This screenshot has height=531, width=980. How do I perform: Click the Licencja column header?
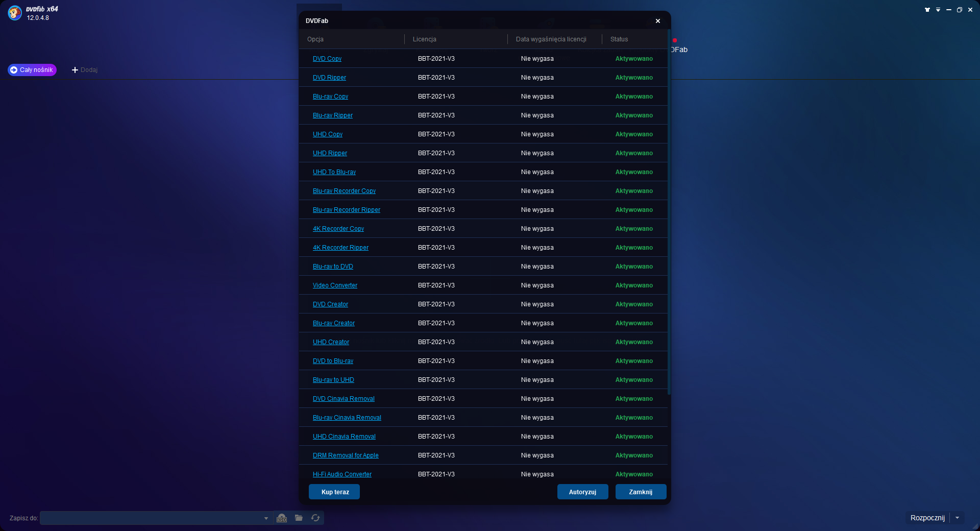pyautogui.click(x=425, y=39)
